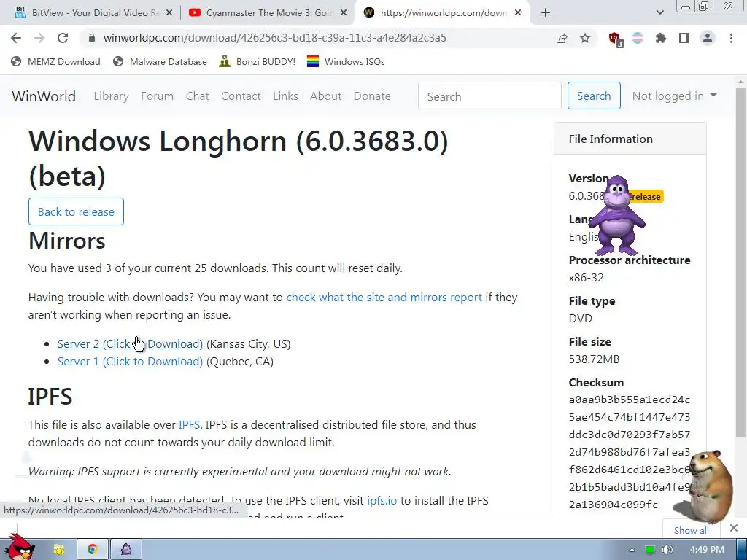
Task: Focus the WinWorld search field
Action: point(489,96)
